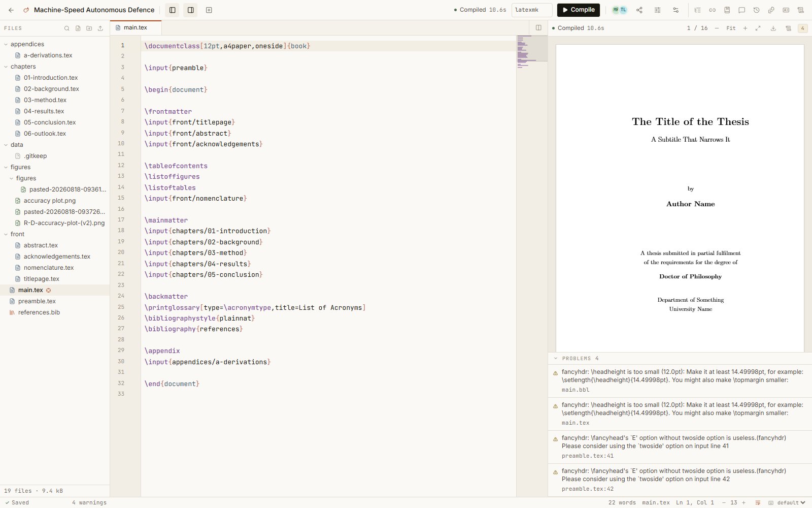Image resolution: width=812 pixels, height=508 pixels.
Task: Collapse the Problems panel
Action: tap(556, 358)
